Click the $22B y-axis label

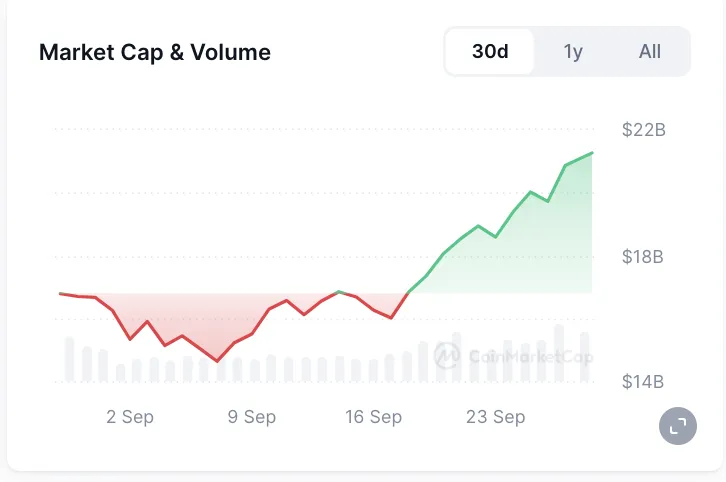(x=643, y=130)
